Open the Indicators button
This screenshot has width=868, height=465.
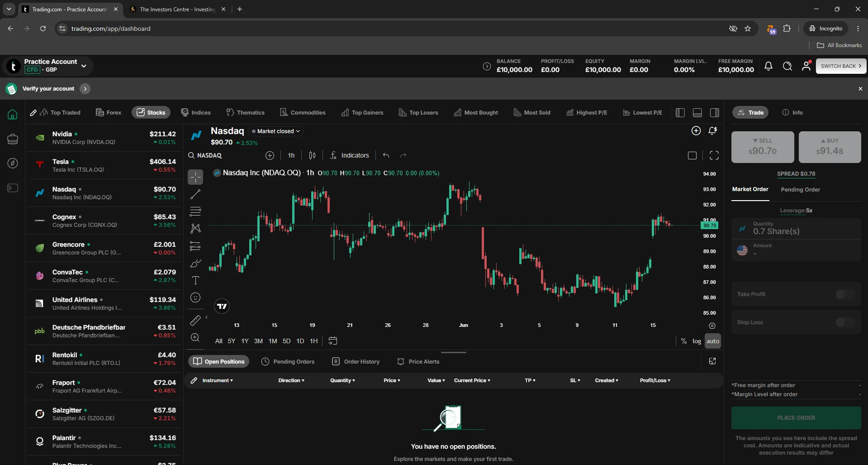click(x=350, y=155)
